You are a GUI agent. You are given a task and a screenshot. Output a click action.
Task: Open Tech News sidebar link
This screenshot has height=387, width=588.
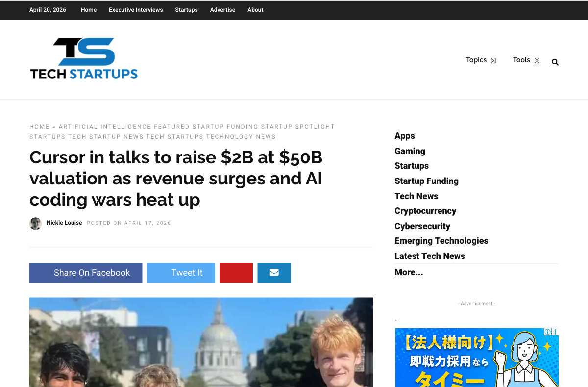tap(416, 196)
